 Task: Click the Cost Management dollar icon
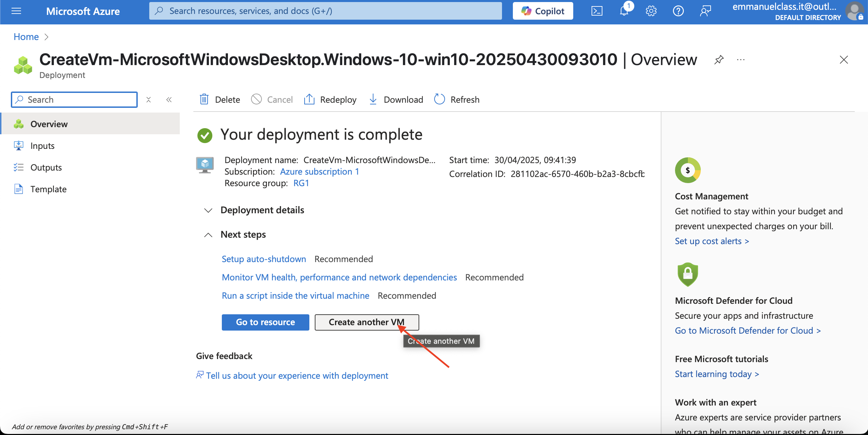[688, 170]
